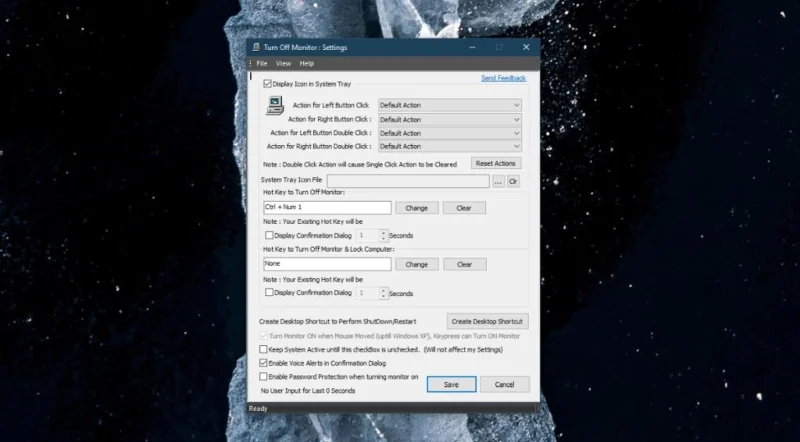Click the Ctrl + Num 1 hotkey field
Viewport: 800px width, 442px height.
click(327, 207)
